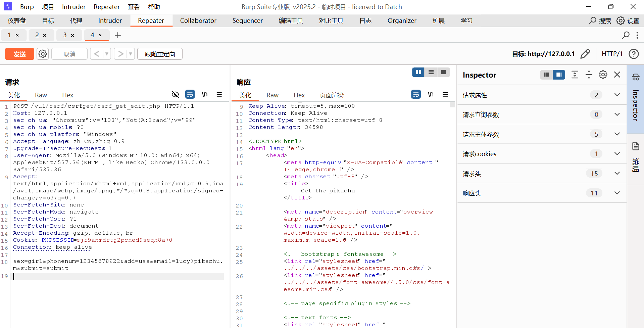644x328 pixels.
Task: Toggle response \n newline display
Action: (431, 94)
